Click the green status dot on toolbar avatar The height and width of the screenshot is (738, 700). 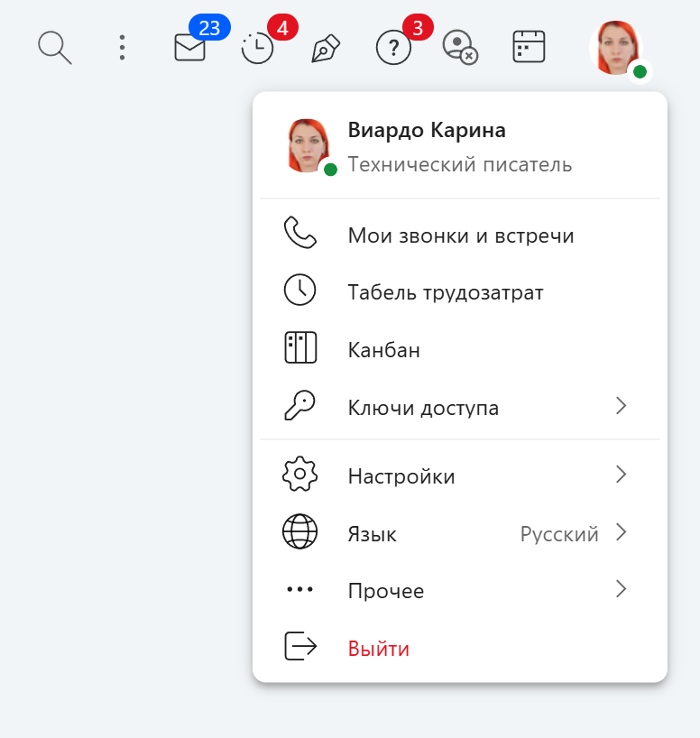pyautogui.click(x=640, y=72)
